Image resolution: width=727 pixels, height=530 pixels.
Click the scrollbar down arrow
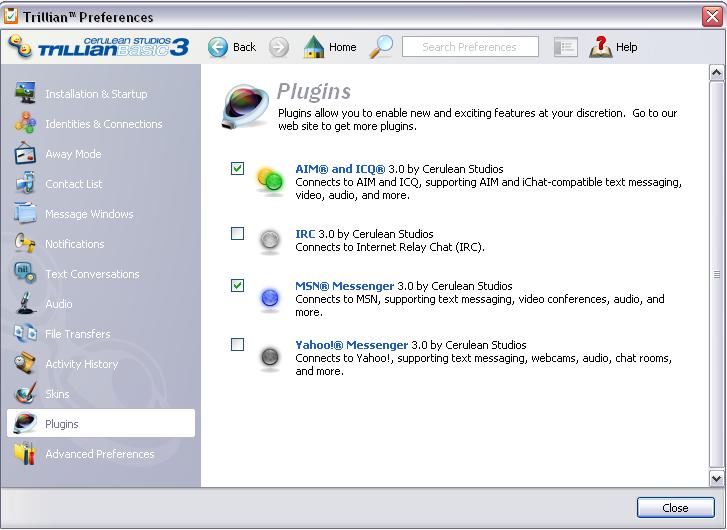click(x=716, y=478)
